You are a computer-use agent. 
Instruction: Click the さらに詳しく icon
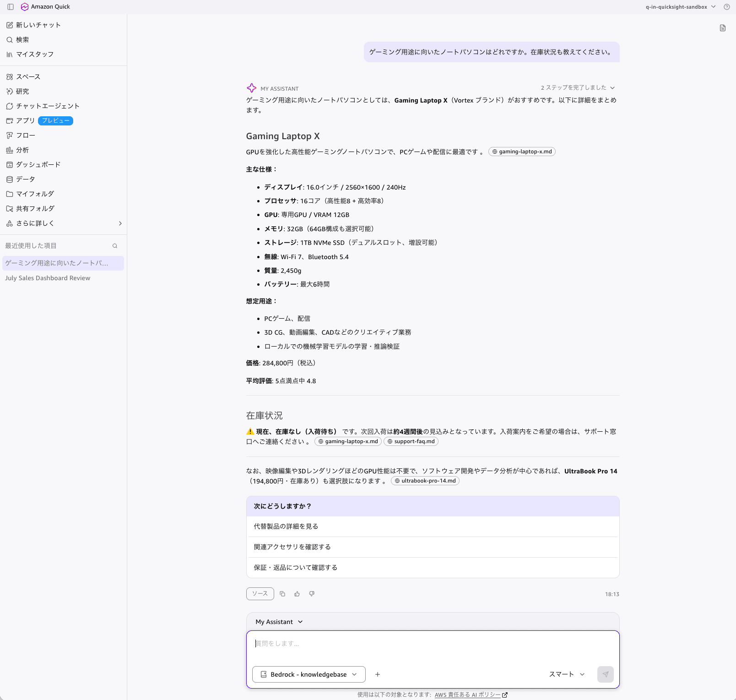[x=10, y=223]
